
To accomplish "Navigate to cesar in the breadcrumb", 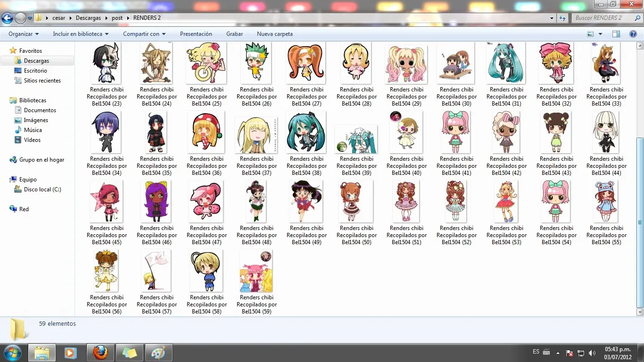I will click(59, 18).
